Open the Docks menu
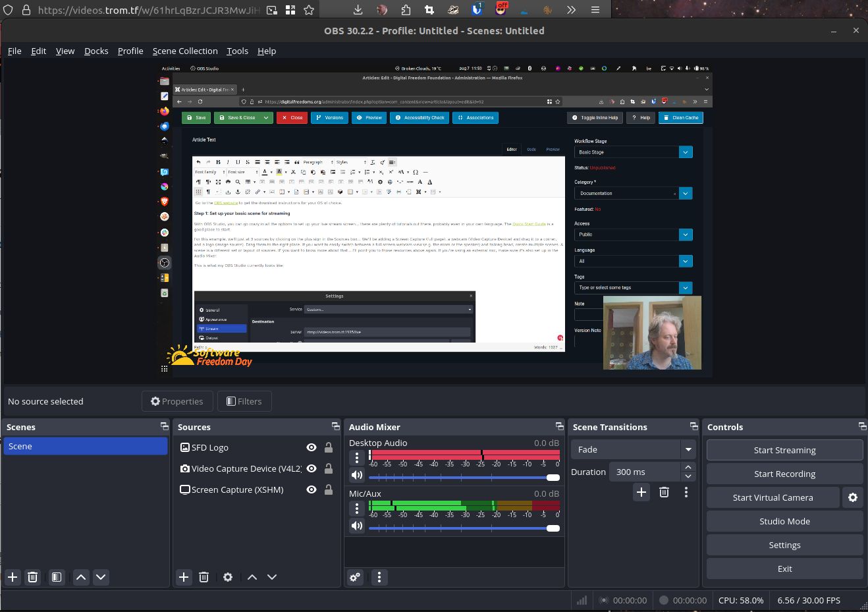 96,51
